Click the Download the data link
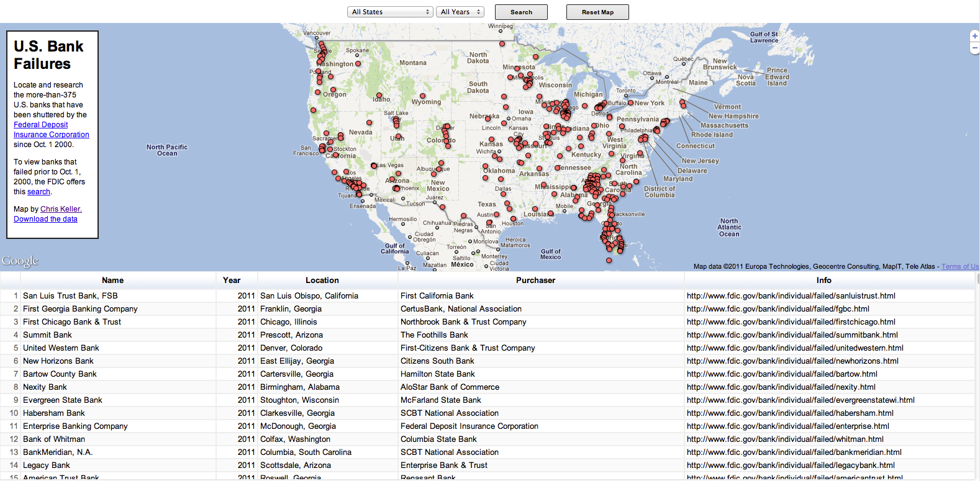980x481 pixels. (x=45, y=219)
